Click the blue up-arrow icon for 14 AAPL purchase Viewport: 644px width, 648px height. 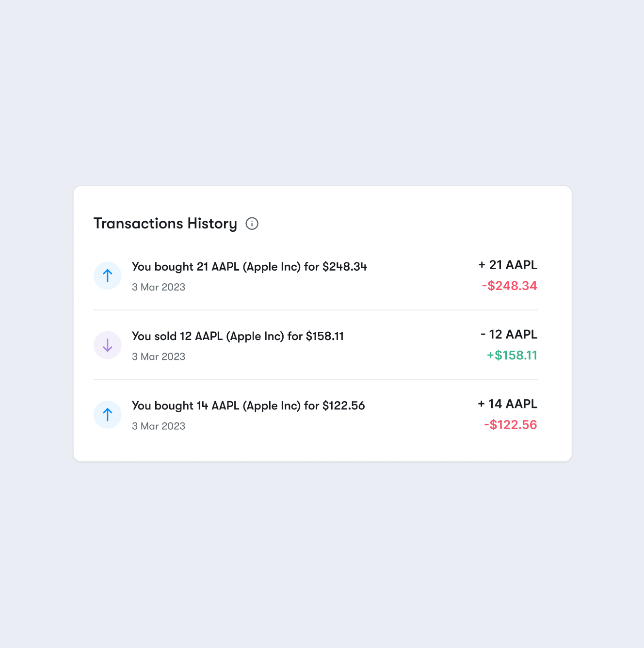(x=108, y=415)
